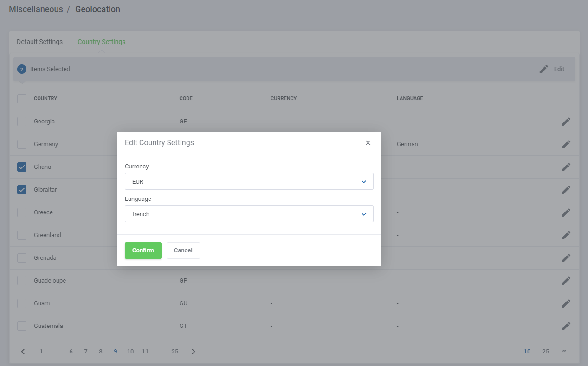
Task: Select current page 9
Action: coord(116,352)
